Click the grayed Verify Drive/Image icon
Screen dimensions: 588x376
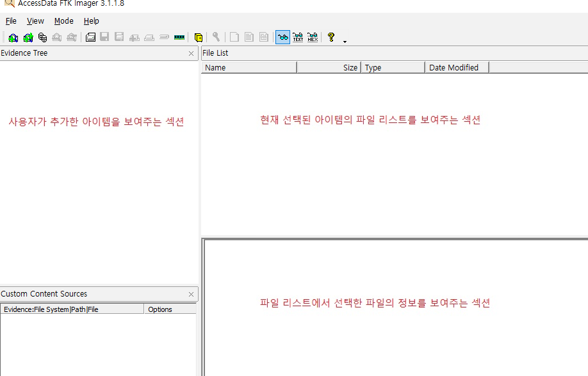pyautogui.click(x=164, y=37)
